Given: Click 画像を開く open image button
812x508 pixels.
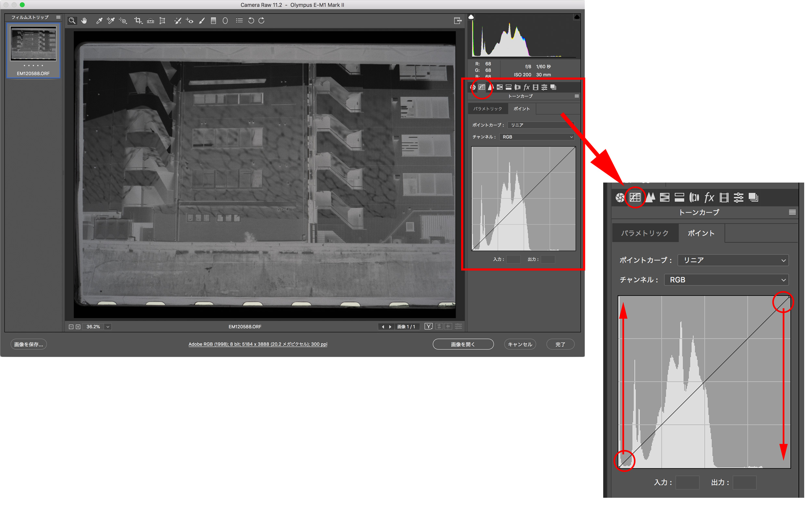Looking at the screenshot, I should coord(463,345).
